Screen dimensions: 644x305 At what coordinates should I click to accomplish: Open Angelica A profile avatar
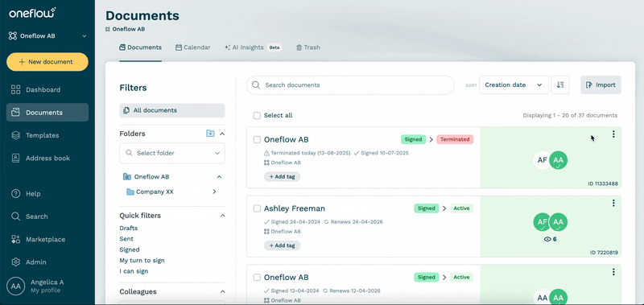tap(15, 286)
